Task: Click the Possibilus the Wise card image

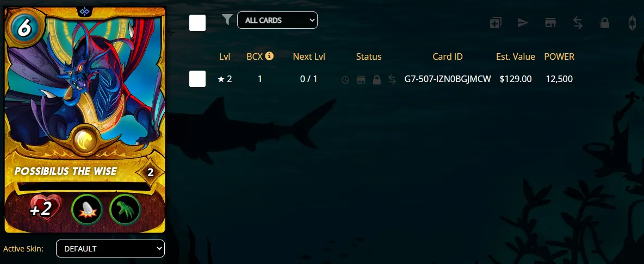Action: coord(85,120)
